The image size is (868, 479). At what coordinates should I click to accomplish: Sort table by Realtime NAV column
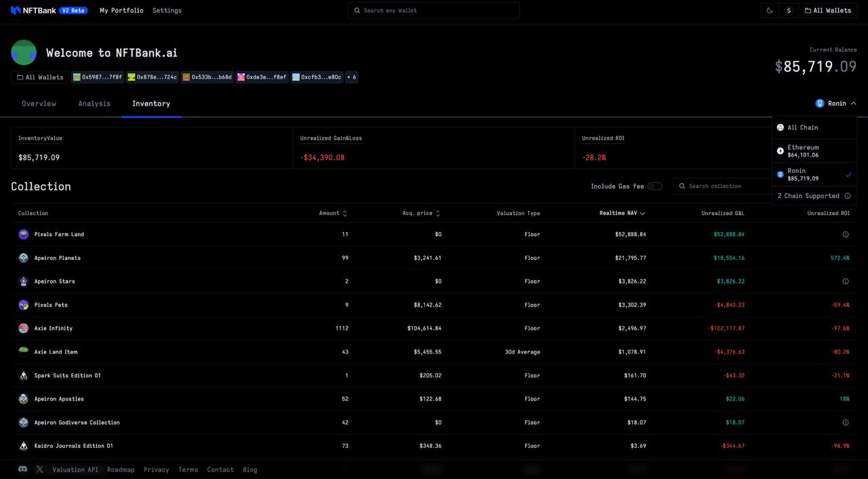(x=622, y=213)
